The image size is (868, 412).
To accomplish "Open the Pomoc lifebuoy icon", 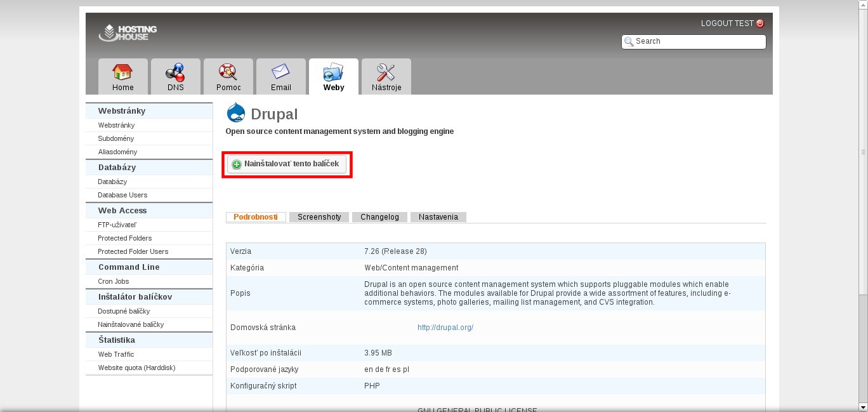I will [228, 72].
